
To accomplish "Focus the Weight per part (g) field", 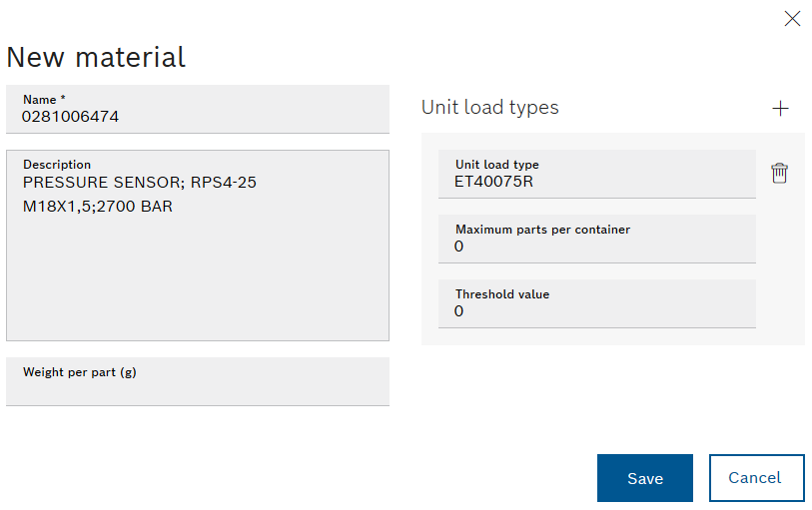I will click(x=198, y=381).
